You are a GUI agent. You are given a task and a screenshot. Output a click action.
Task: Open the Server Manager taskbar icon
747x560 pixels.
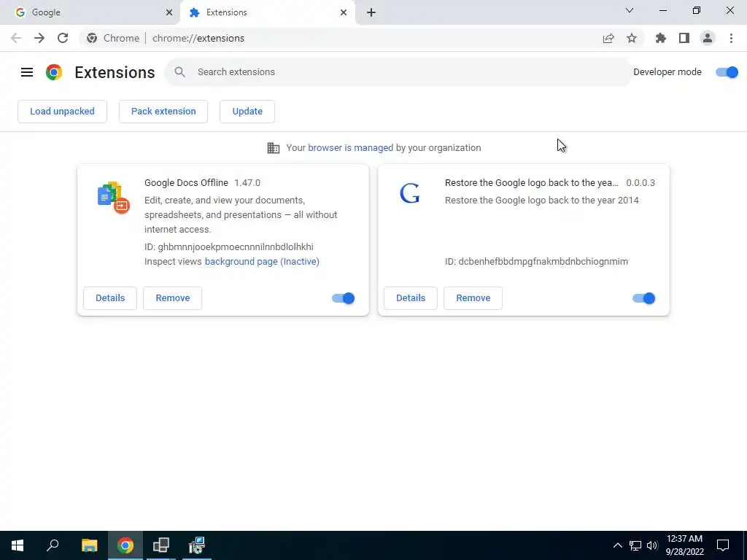161,545
